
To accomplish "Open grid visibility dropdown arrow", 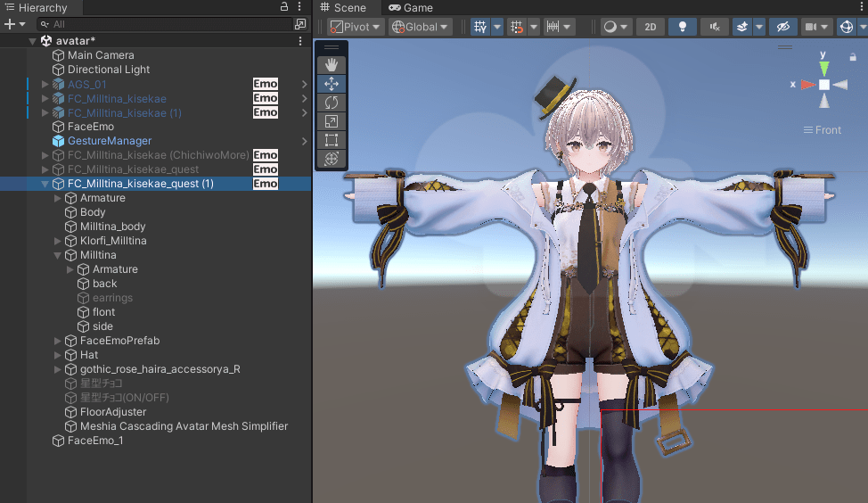I will click(496, 27).
